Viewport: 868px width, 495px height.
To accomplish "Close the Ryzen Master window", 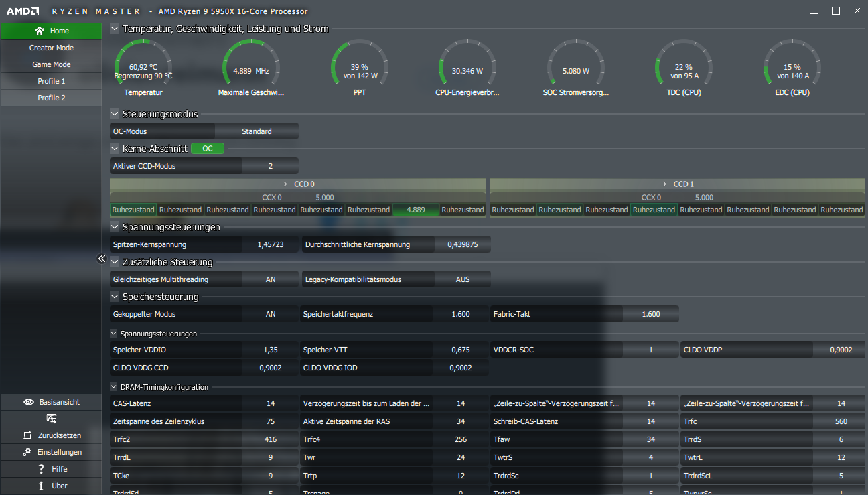I will [x=857, y=11].
